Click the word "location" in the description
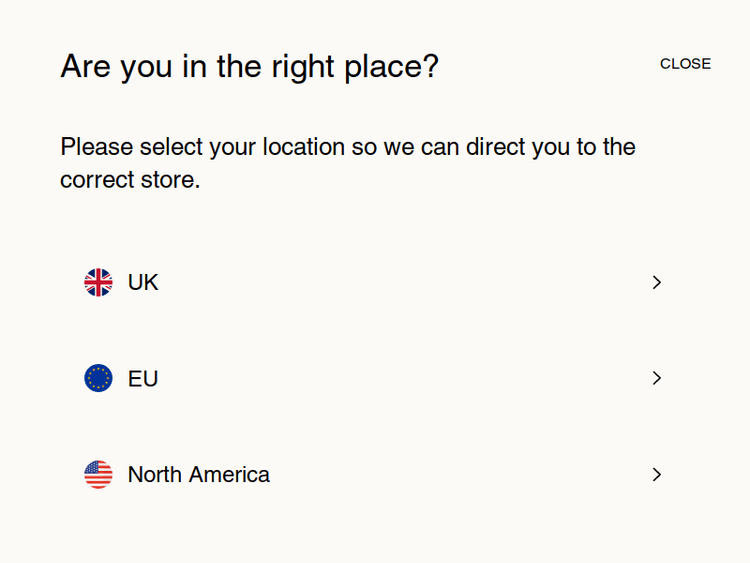The width and height of the screenshot is (750, 563). pyautogui.click(x=304, y=147)
